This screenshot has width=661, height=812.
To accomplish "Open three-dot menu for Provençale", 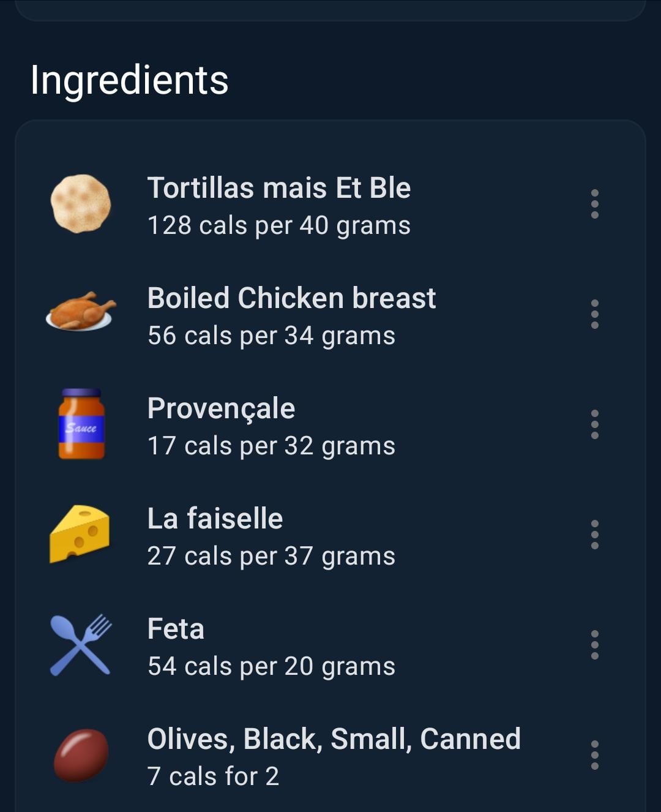I will point(594,424).
